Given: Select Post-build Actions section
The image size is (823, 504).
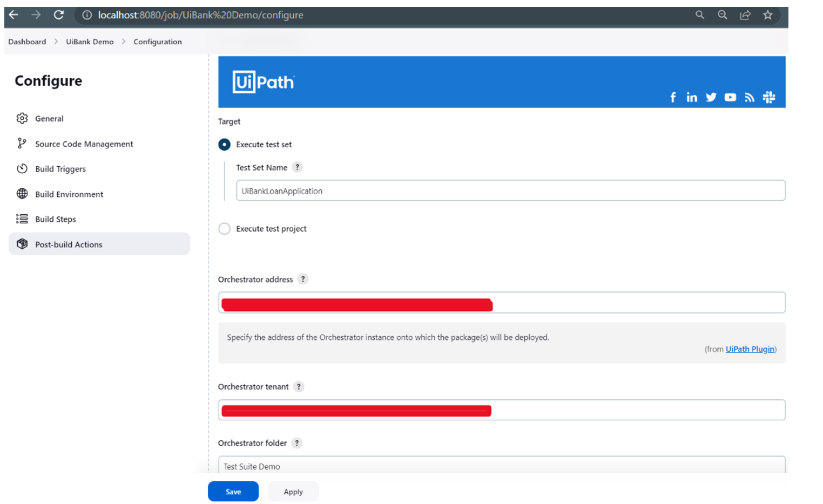Looking at the screenshot, I should [99, 244].
